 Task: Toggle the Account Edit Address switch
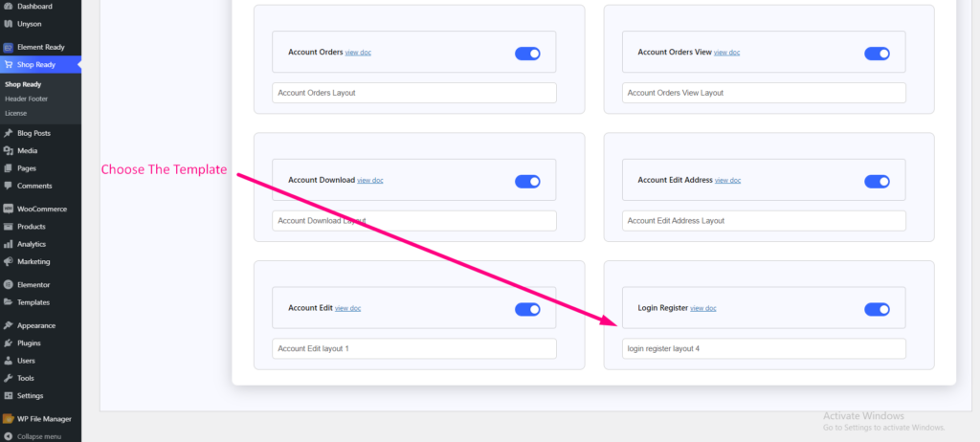click(x=877, y=181)
